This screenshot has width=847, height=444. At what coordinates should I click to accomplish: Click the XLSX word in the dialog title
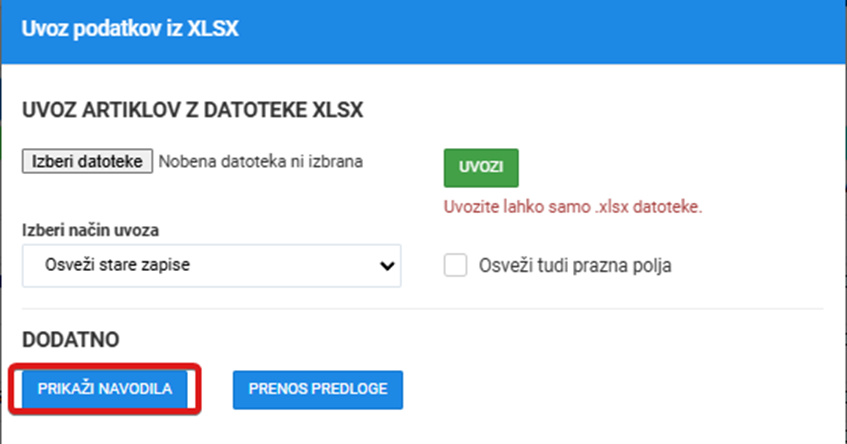213,29
